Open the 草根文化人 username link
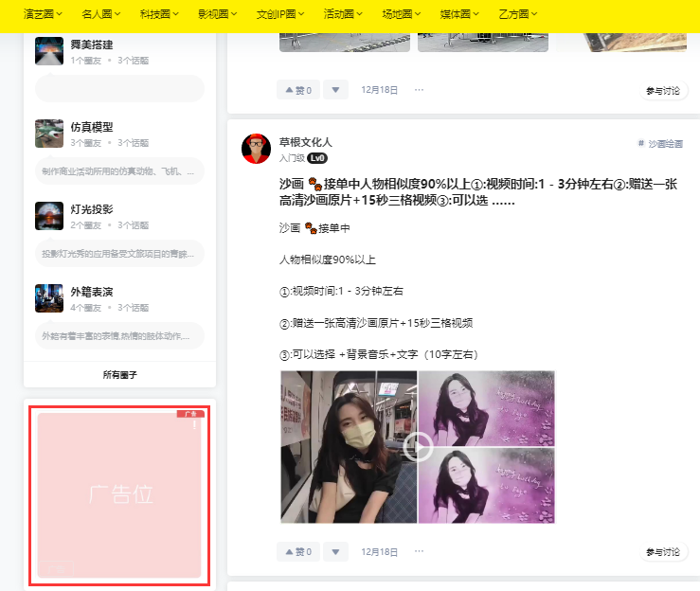The image size is (700, 591). 305,141
